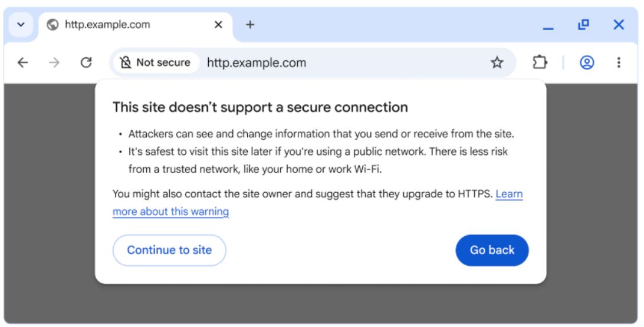The height and width of the screenshot is (327, 644).
Task: Follow the Learn more about this warning link
Action: click(x=170, y=212)
